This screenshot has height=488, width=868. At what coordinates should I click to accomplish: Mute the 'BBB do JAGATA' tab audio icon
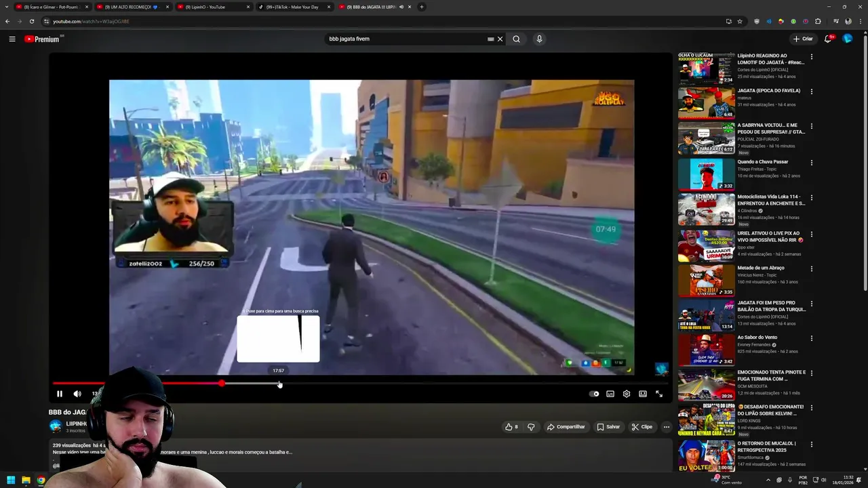point(401,7)
